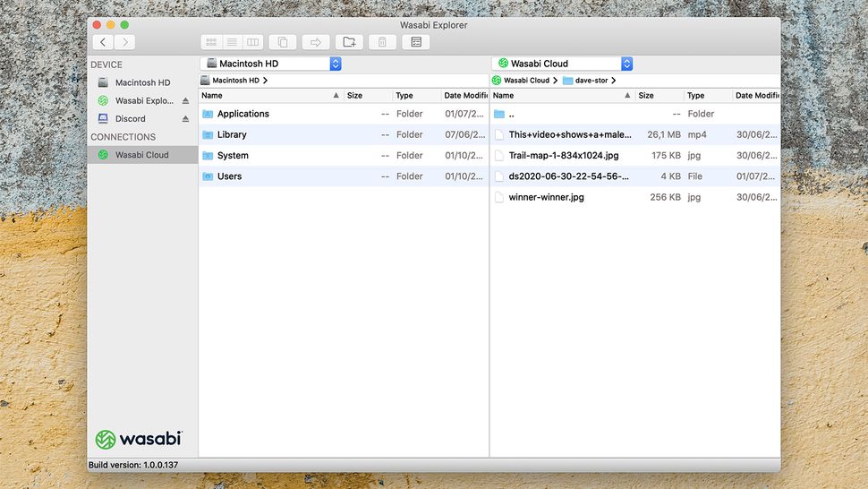Click the ds2020-06-30 file icon
The width and height of the screenshot is (868, 489).
coord(499,176)
